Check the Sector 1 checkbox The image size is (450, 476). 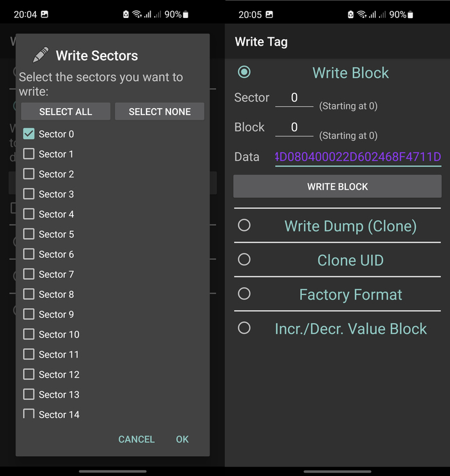pos(29,154)
